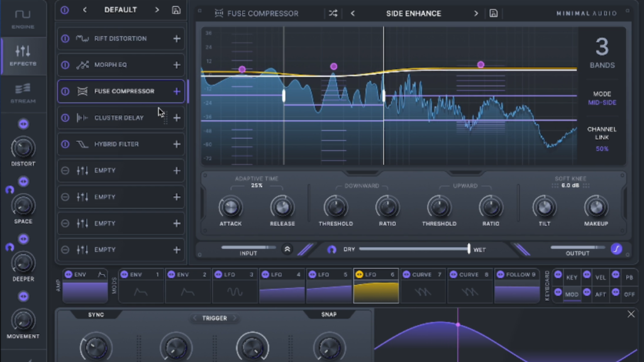
Task: Select the Cluster Delay effect slot
Action: pyautogui.click(x=121, y=118)
